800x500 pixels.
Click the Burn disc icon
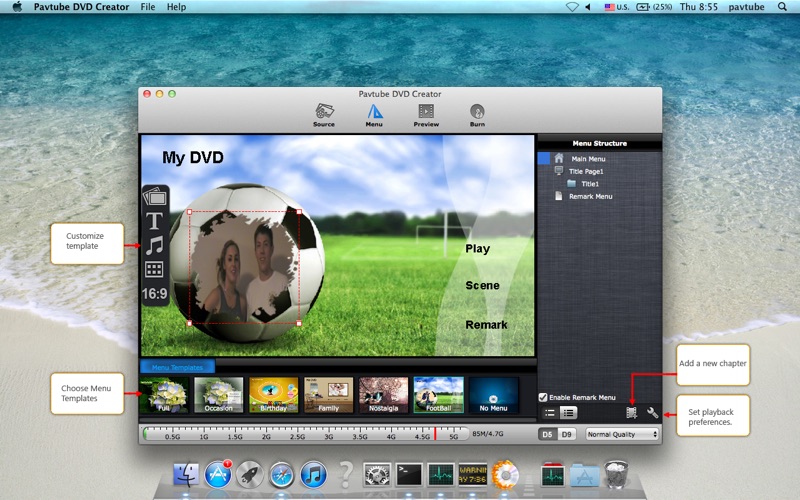[x=477, y=115]
